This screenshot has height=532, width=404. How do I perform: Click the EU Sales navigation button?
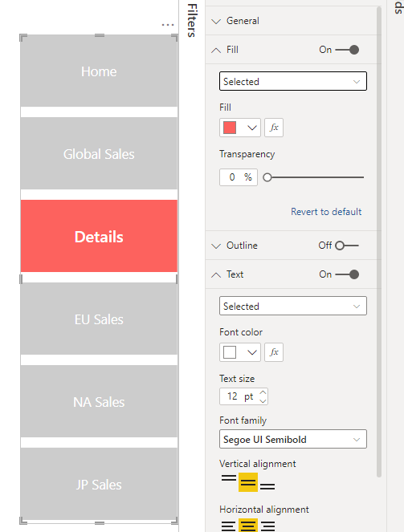(x=99, y=319)
